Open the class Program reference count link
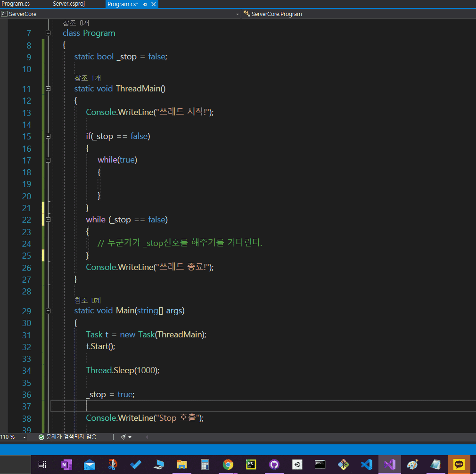This screenshot has width=476, height=474. click(75, 23)
